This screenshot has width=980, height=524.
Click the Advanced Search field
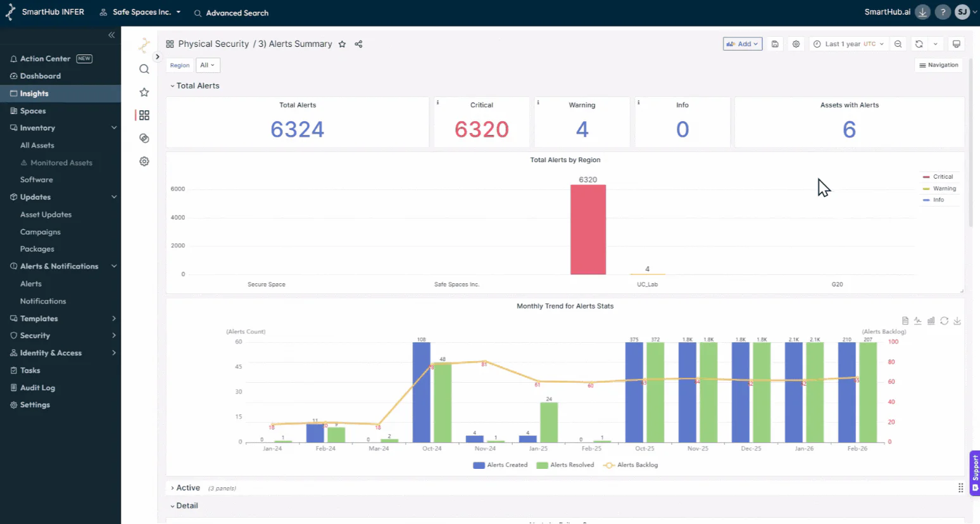[237, 13]
